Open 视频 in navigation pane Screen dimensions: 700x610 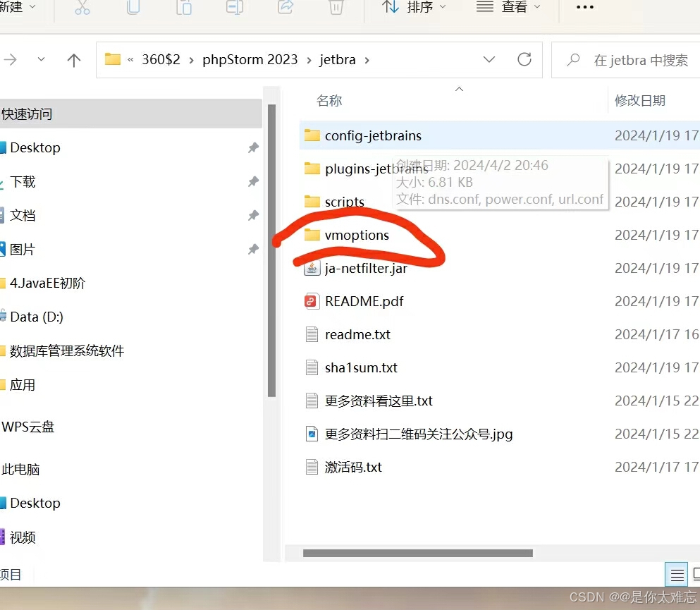[23, 537]
